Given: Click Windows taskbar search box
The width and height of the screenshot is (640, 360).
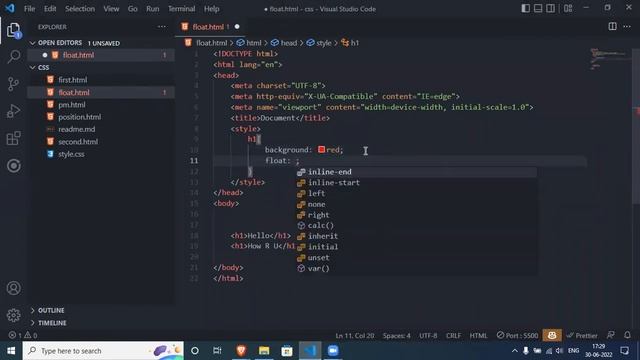Looking at the screenshot, I should pos(103,351).
